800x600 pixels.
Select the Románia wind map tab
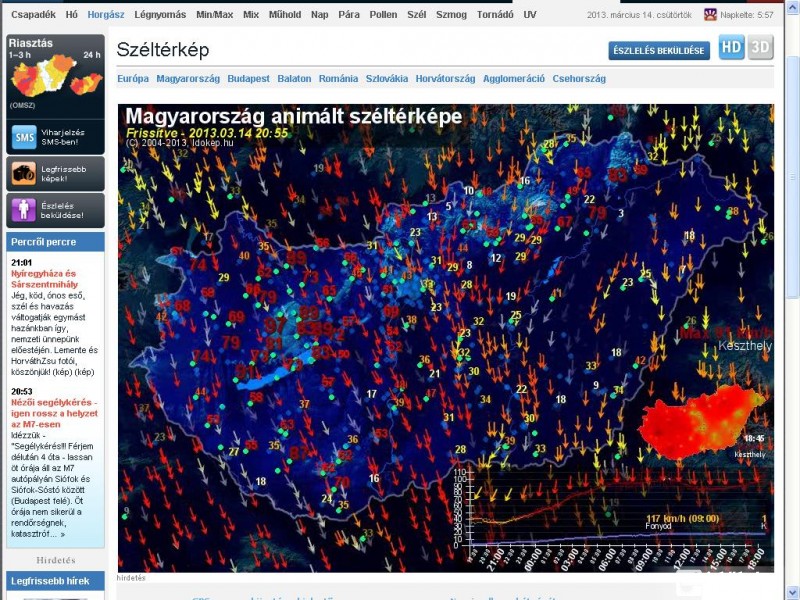(x=338, y=79)
